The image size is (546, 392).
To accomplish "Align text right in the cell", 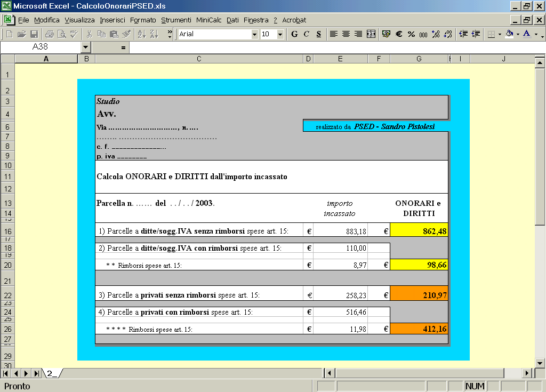I will 358,34.
